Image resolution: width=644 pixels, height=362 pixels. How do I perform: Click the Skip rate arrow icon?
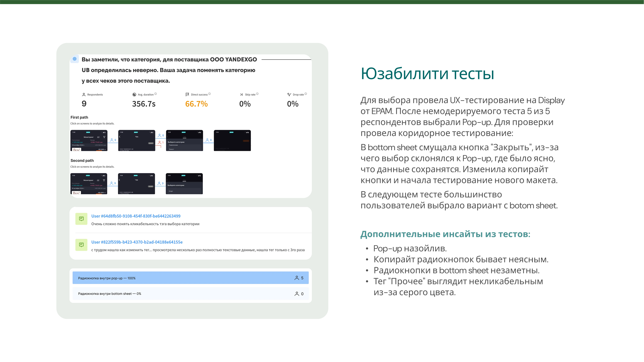click(x=241, y=95)
